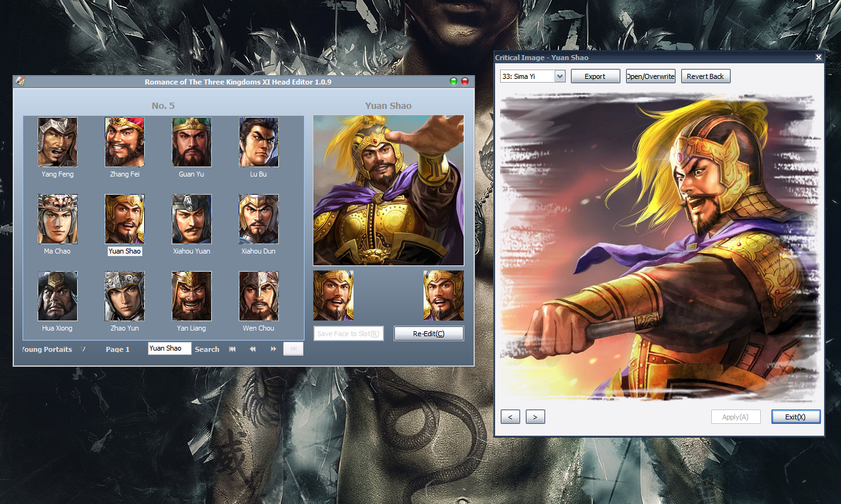Close the Critical Image window

coord(818,58)
